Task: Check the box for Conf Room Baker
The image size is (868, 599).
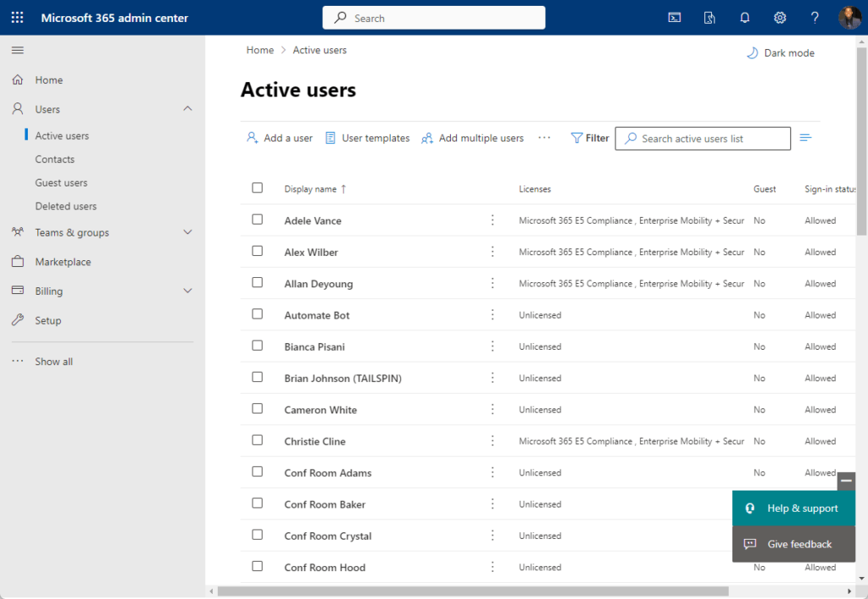Action: pos(258,503)
